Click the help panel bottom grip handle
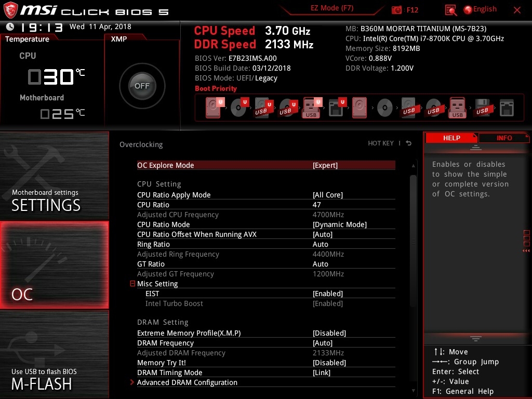 point(476,338)
